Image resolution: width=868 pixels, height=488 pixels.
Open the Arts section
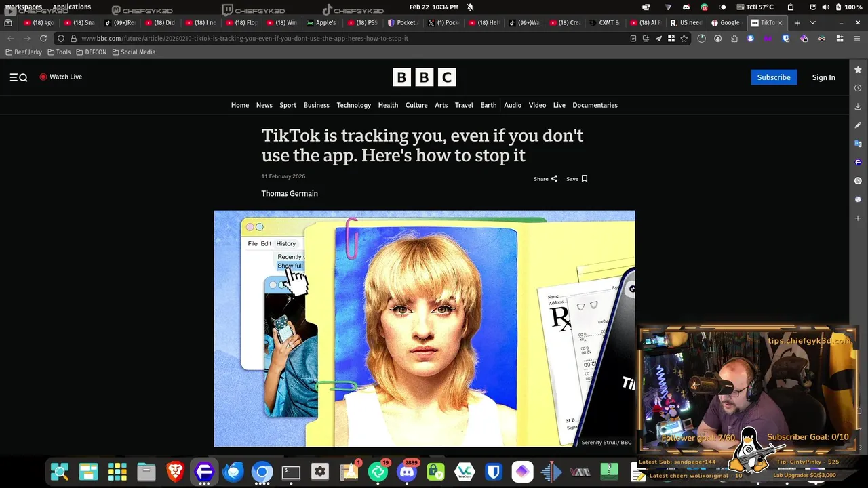click(441, 105)
